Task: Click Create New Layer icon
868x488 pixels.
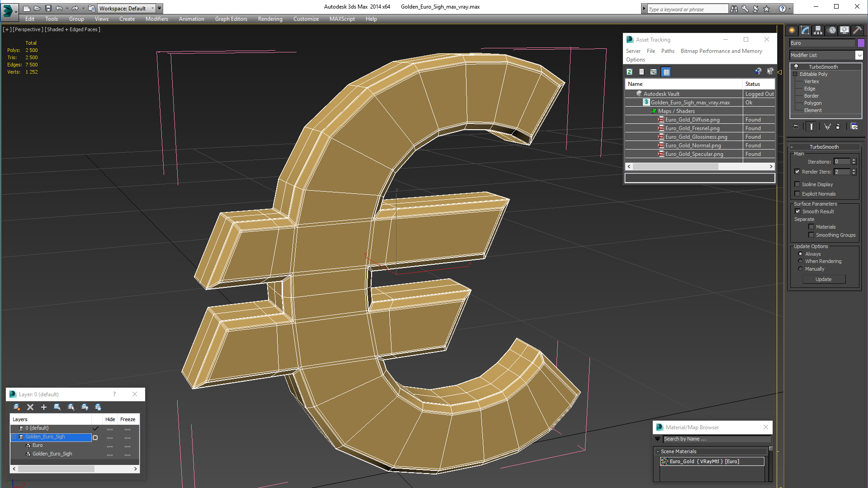Action: pos(17,407)
